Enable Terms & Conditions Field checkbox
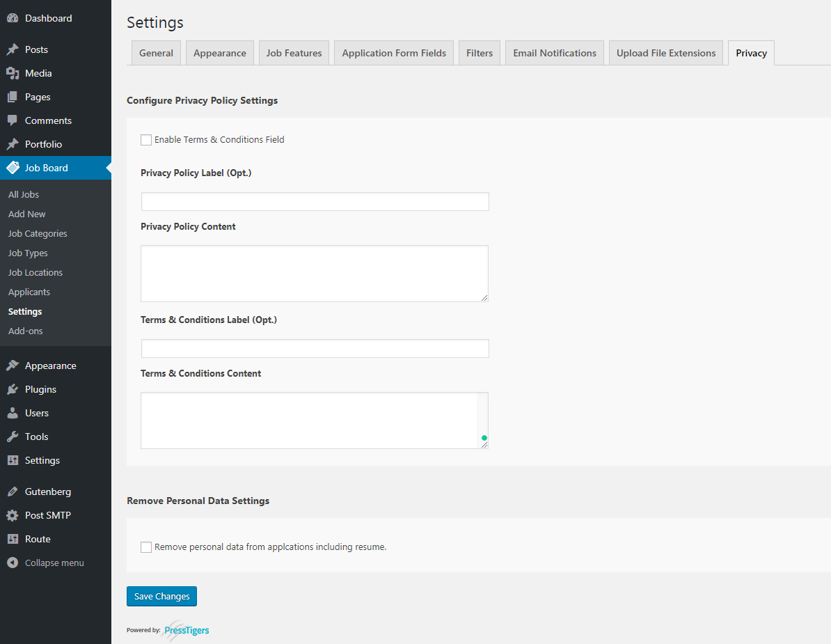Image resolution: width=831 pixels, height=644 pixels. pyautogui.click(x=146, y=140)
